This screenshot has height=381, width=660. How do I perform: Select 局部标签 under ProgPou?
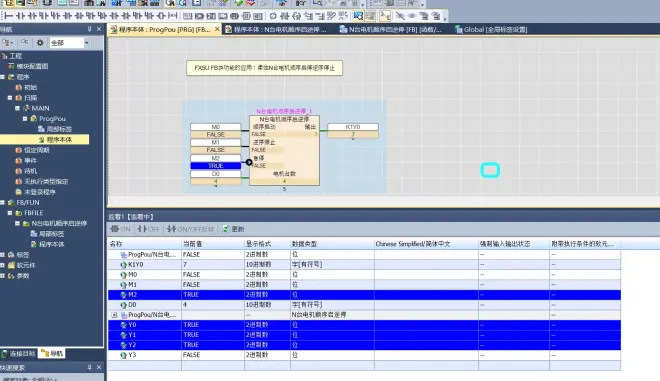coord(59,129)
